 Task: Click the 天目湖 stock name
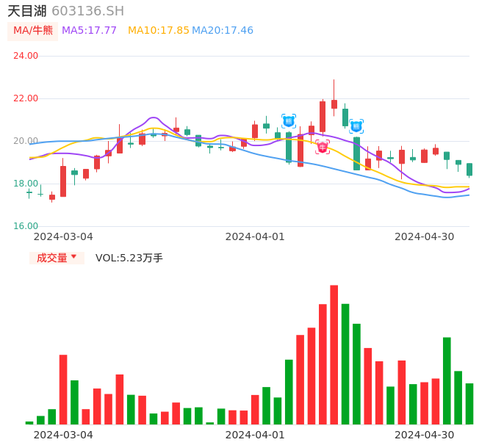(27, 11)
